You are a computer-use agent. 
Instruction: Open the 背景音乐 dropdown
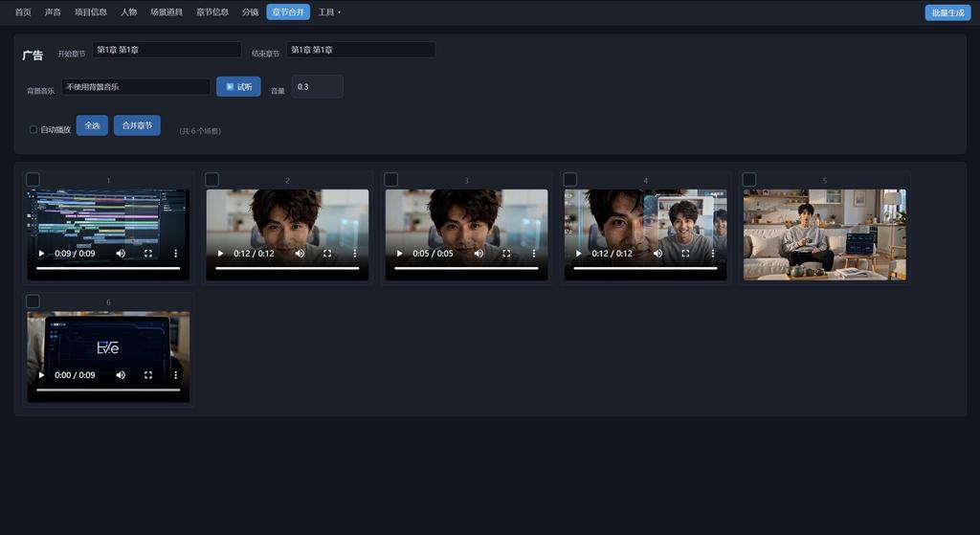[136, 87]
